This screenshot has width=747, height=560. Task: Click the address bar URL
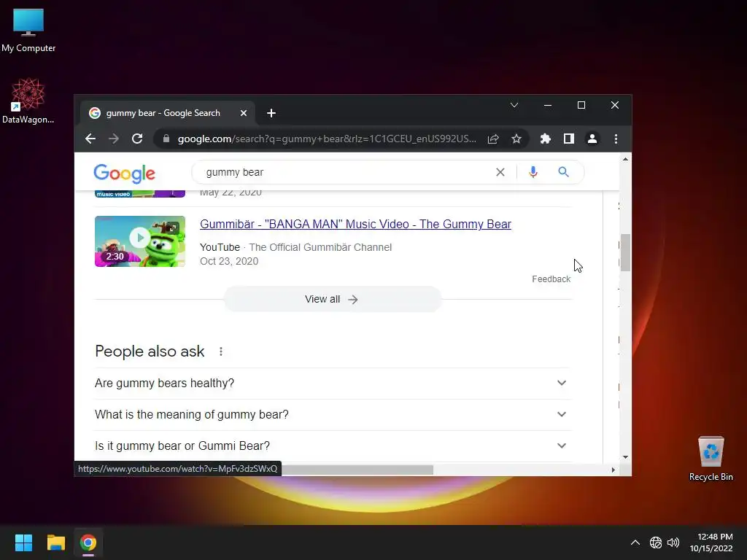click(326, 139)
